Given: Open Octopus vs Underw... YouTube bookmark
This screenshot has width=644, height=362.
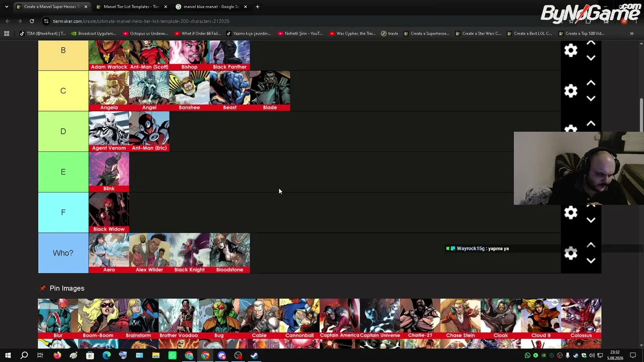Looking at the screenshot, I should 145,34.
